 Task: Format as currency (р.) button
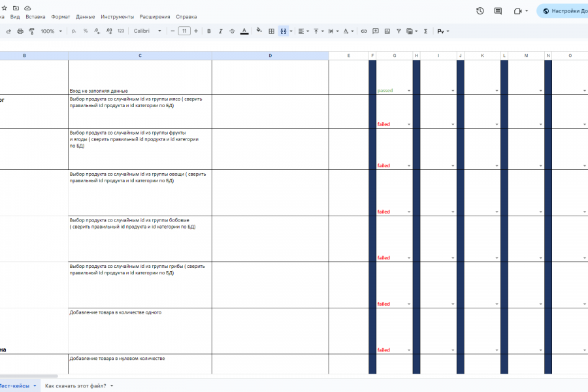pos(74,31)
